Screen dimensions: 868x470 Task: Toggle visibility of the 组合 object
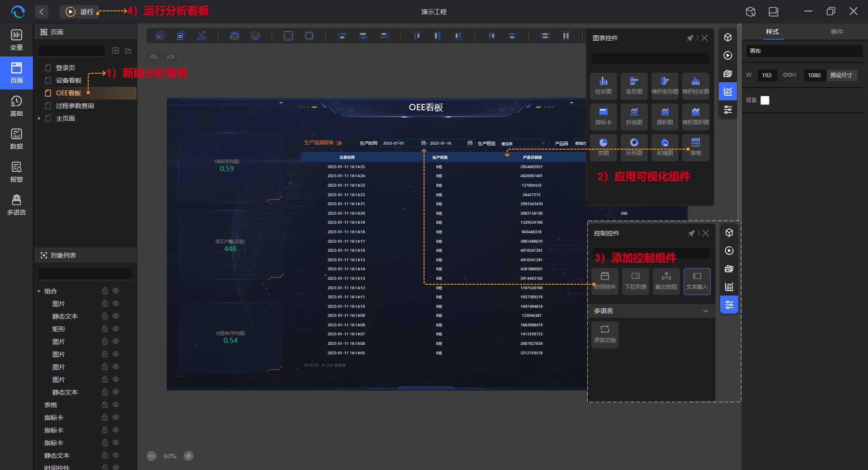click(x=116, y=291)
